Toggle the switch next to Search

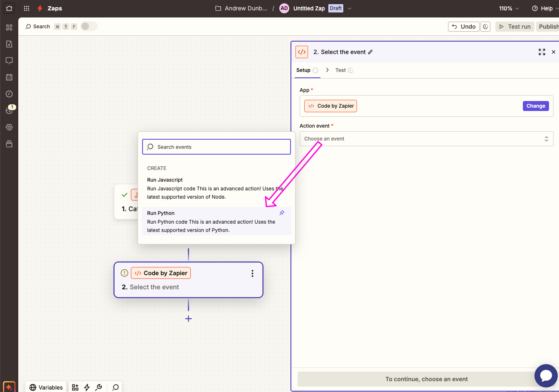tap(89, 26)
